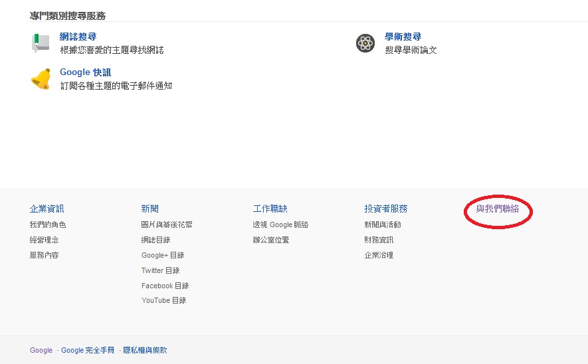Screen dimensions: 588x364
Task: Click the 企業治理 link
Action: [x=379, y=255]
